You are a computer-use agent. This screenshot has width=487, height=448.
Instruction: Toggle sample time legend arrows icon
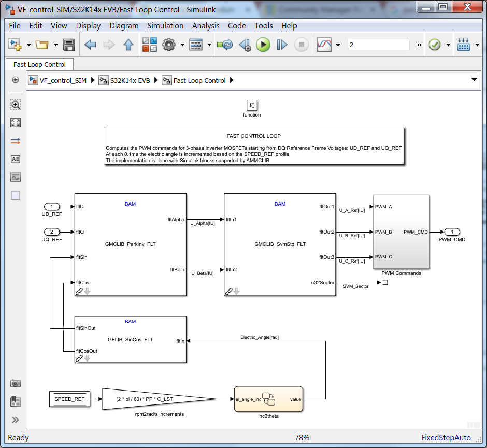click(16, 141)
